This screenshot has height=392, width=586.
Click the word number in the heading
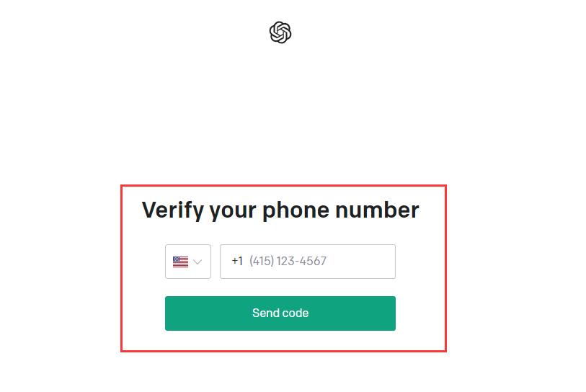click(378, 210)
